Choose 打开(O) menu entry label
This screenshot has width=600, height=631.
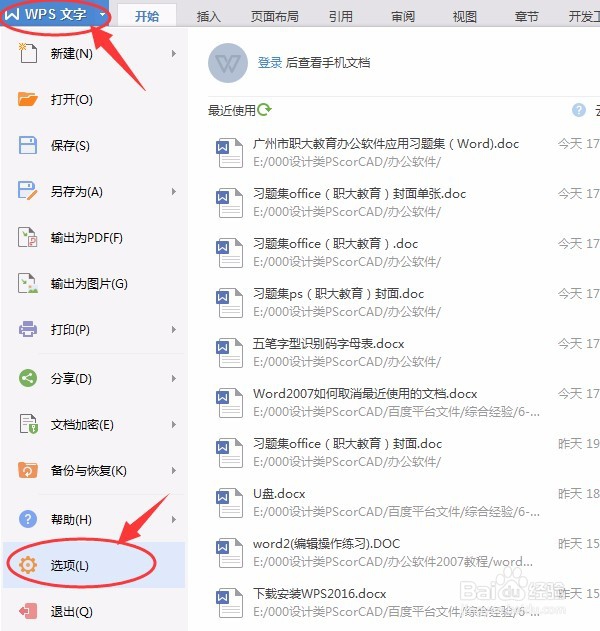click(x=71, y=99)
